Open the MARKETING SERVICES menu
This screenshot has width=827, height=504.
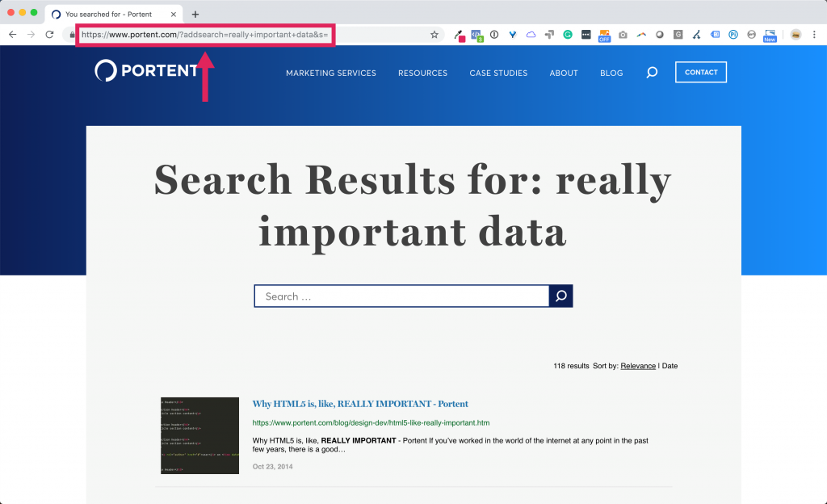tap(331, 73)
